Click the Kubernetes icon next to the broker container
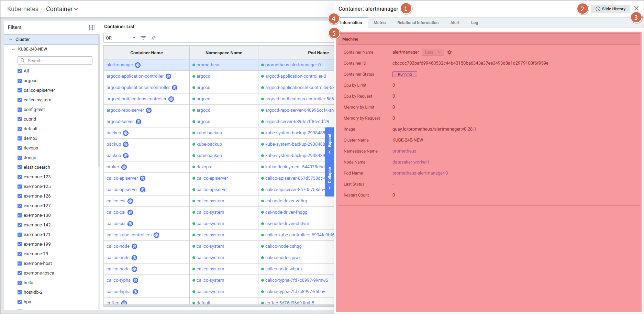 (x=124, y=167)
